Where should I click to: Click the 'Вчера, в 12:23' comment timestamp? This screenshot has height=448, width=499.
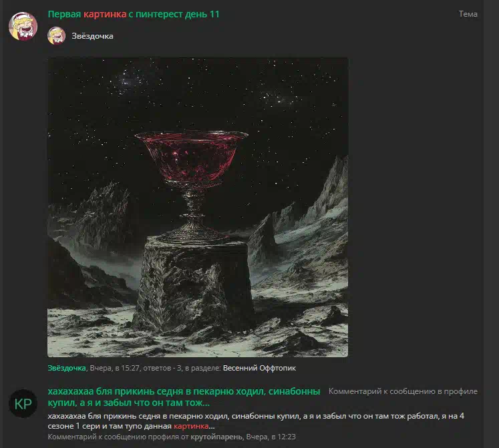coord(271,437)
